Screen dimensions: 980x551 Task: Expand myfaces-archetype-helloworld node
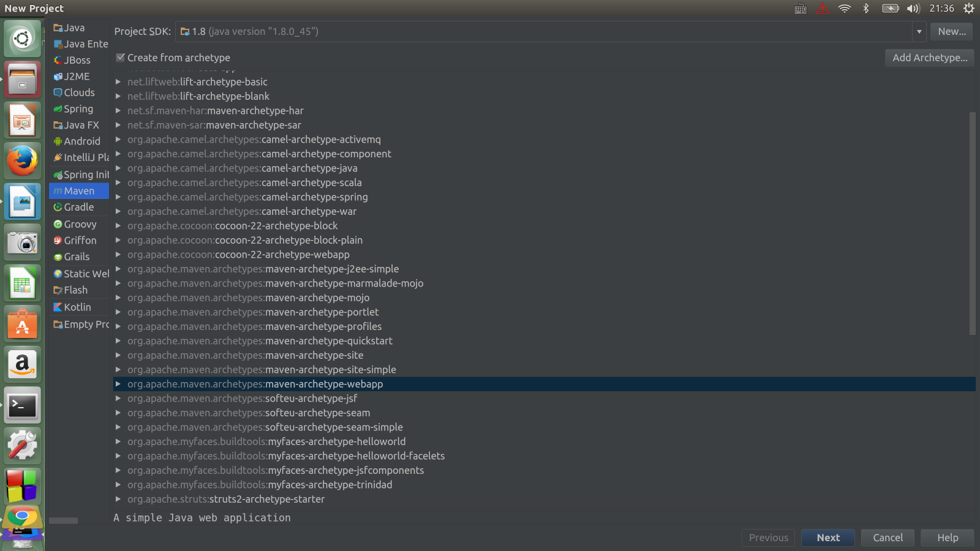(x=118, y=441)
